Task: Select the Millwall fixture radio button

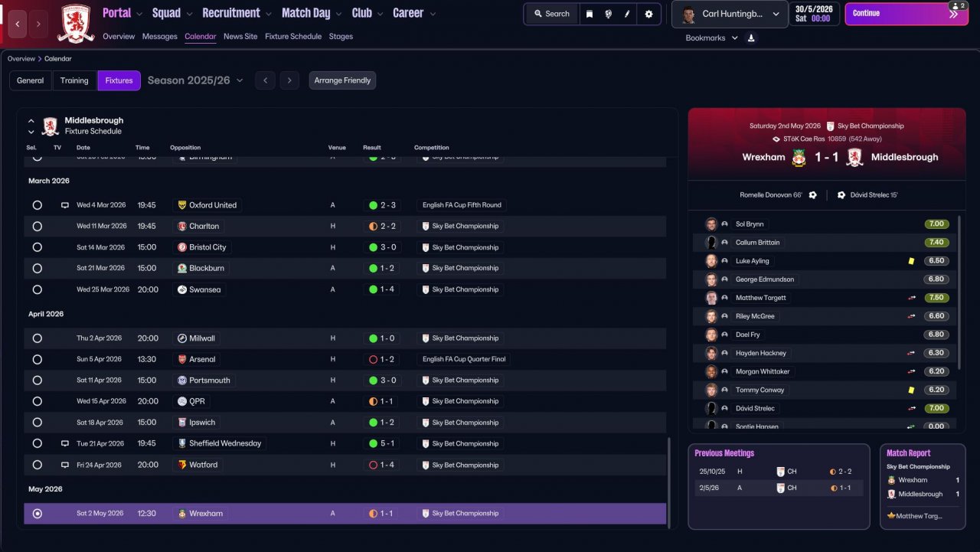Action: coord(37,338)
